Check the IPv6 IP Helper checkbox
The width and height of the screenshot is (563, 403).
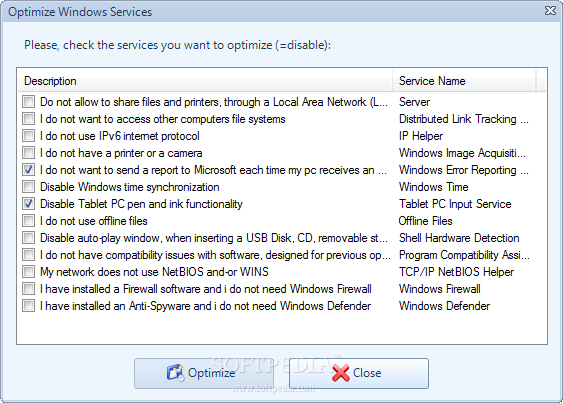click(x=28, y=136)
